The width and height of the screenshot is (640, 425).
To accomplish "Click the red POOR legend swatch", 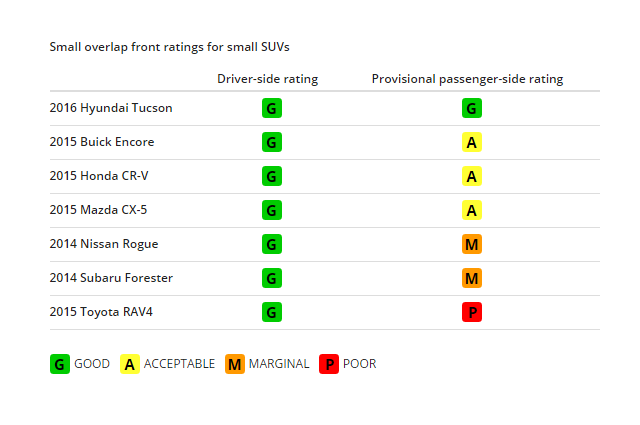I will (329, 364).
